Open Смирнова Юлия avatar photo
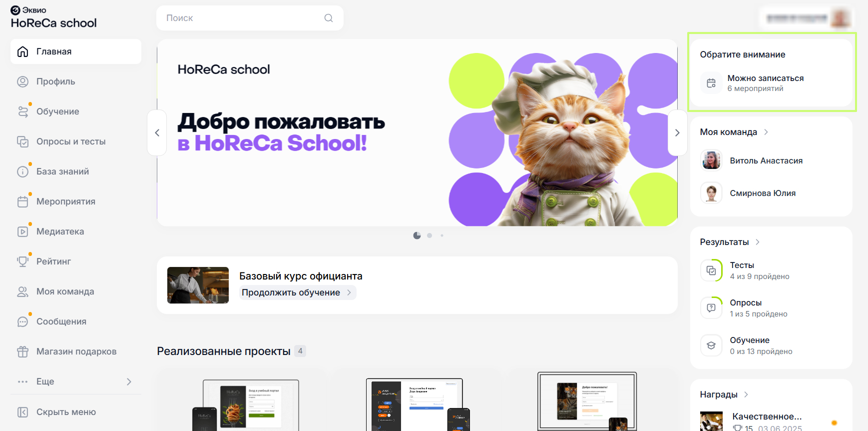868x431 pixels. (x=711, y=193)
